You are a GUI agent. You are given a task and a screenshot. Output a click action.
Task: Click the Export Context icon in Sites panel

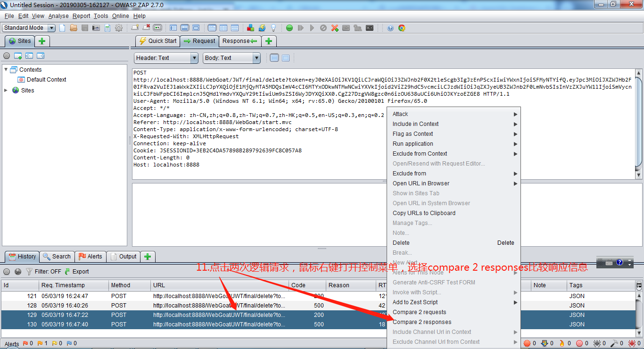tap(41, 56)
